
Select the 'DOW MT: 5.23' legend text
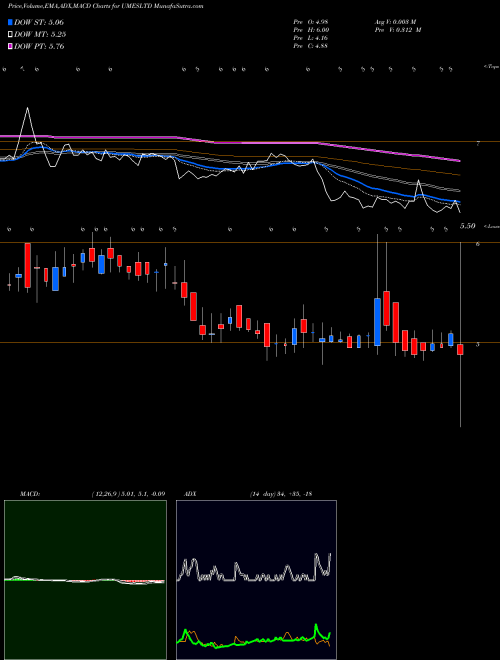[x=40, y=35]
